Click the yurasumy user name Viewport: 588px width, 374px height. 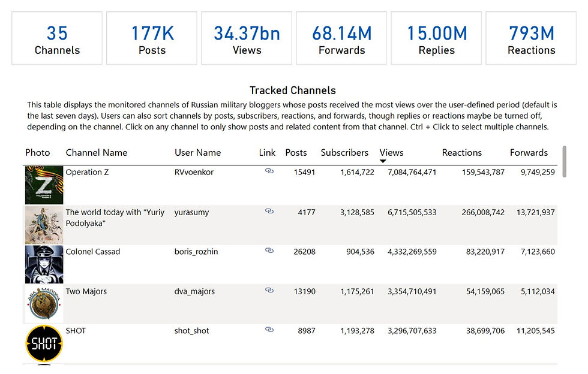(x=191, y=213)
